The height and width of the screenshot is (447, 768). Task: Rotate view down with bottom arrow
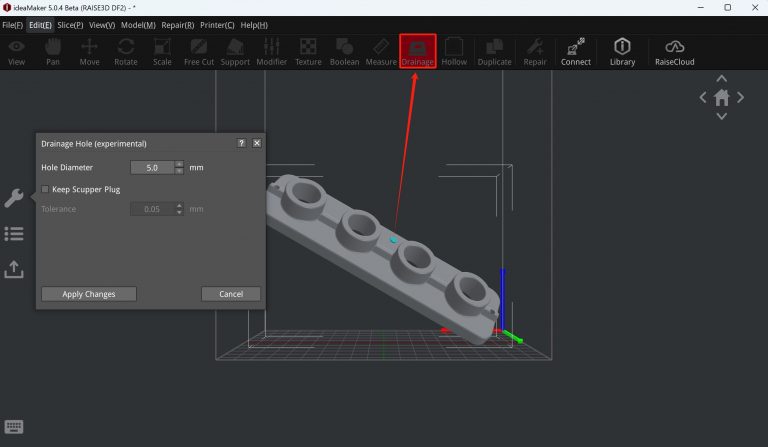(x=721, y=116)
